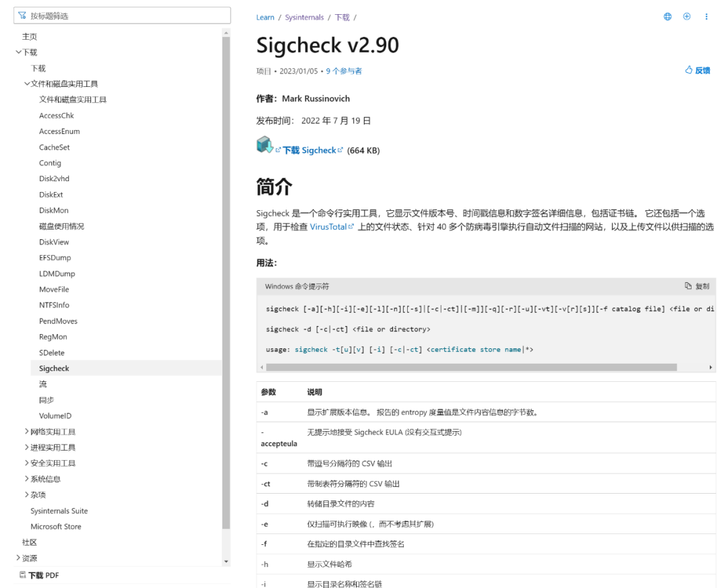728x588 pixels.
Task: Click the -accepteula parameter cell
Action: 279,438
